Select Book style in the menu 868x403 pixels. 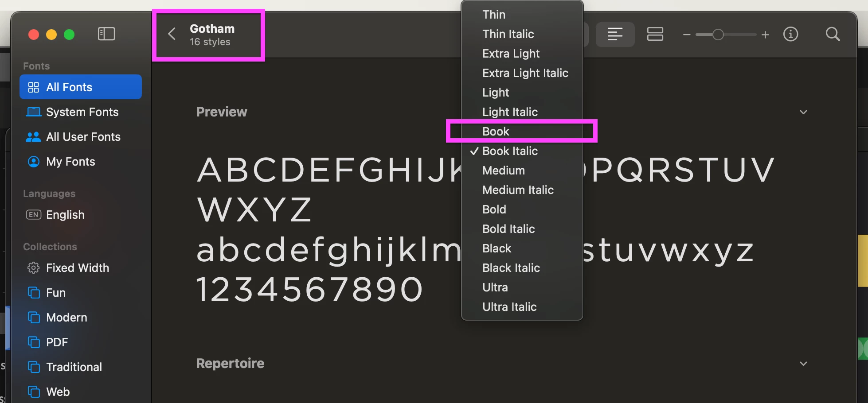point(522,132)
